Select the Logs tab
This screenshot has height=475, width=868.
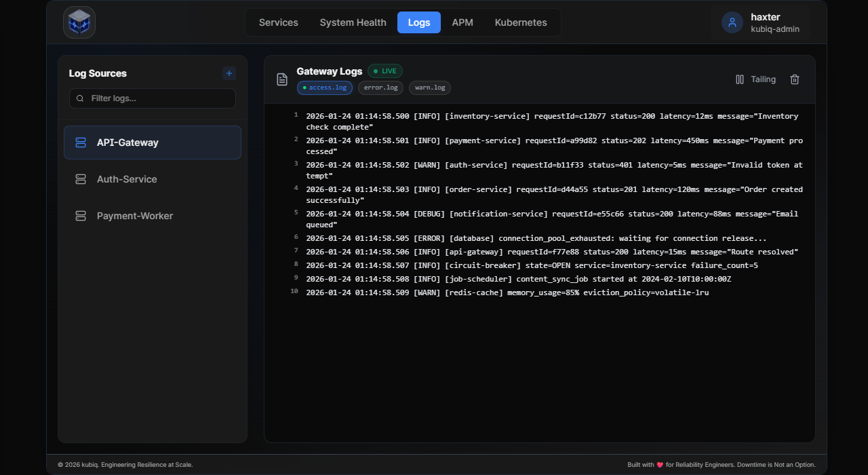point(419,22)
